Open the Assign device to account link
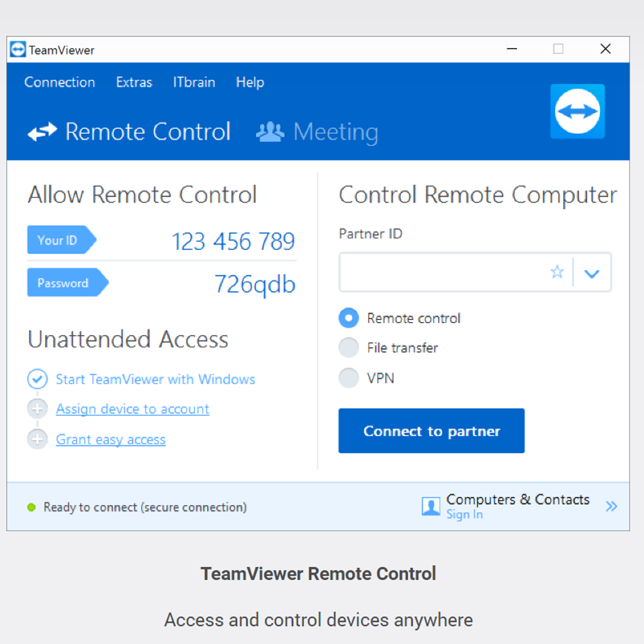 [132, 409]
